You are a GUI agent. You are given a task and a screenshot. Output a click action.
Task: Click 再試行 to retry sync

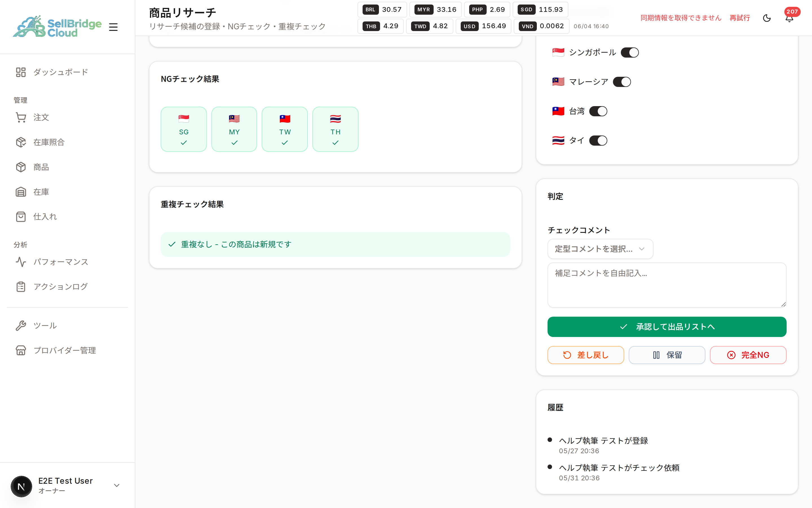[x=740, y=18]
